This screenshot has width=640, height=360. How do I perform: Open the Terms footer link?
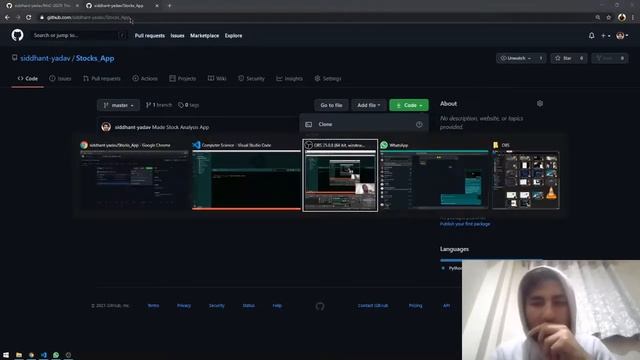(x=153, y=306)
